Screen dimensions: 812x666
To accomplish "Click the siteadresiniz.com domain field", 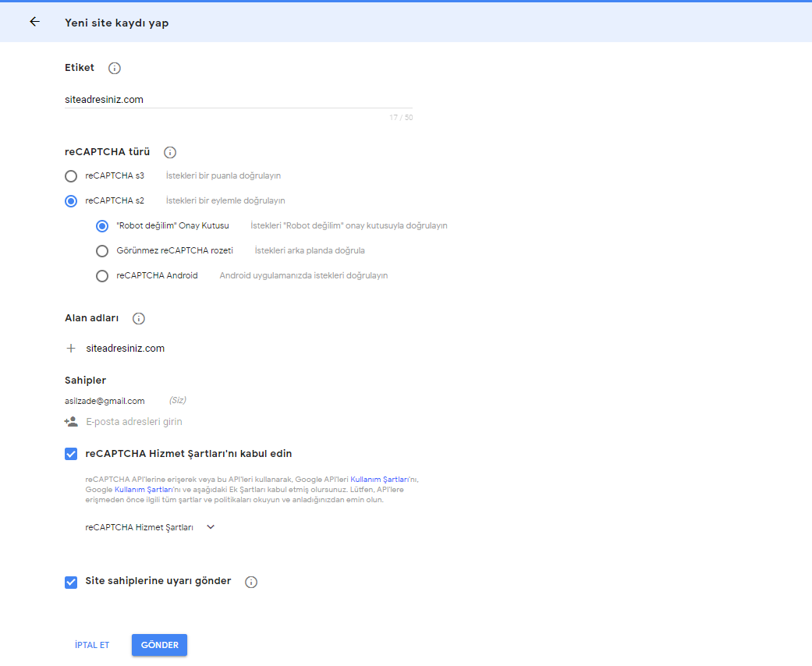I will 126,349.
